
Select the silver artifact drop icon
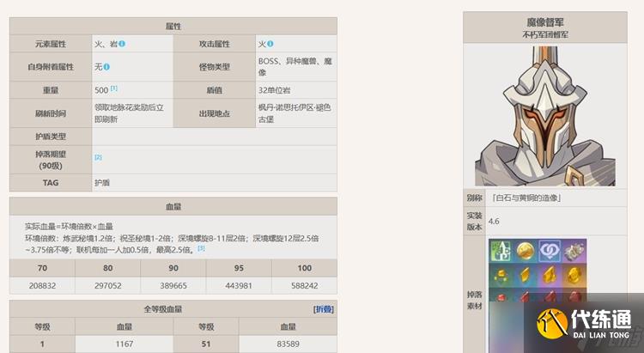click(x=574, y=251)
